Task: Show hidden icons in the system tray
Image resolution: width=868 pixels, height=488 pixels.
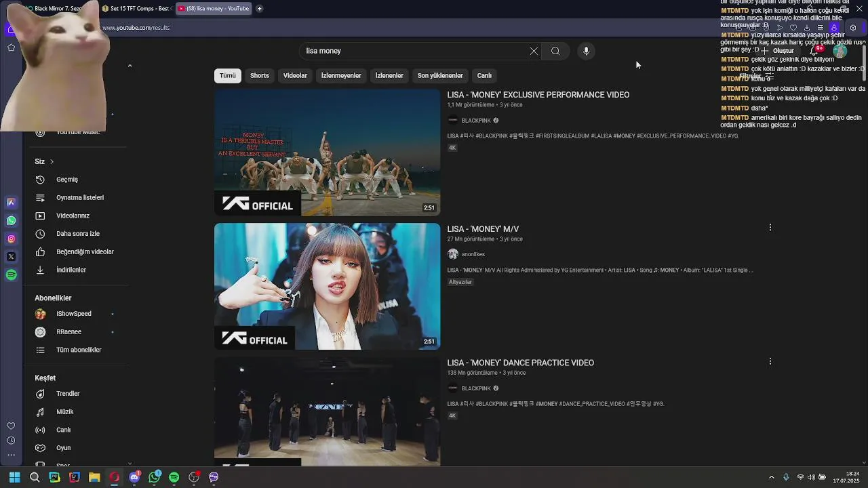Action: point(771,477)
